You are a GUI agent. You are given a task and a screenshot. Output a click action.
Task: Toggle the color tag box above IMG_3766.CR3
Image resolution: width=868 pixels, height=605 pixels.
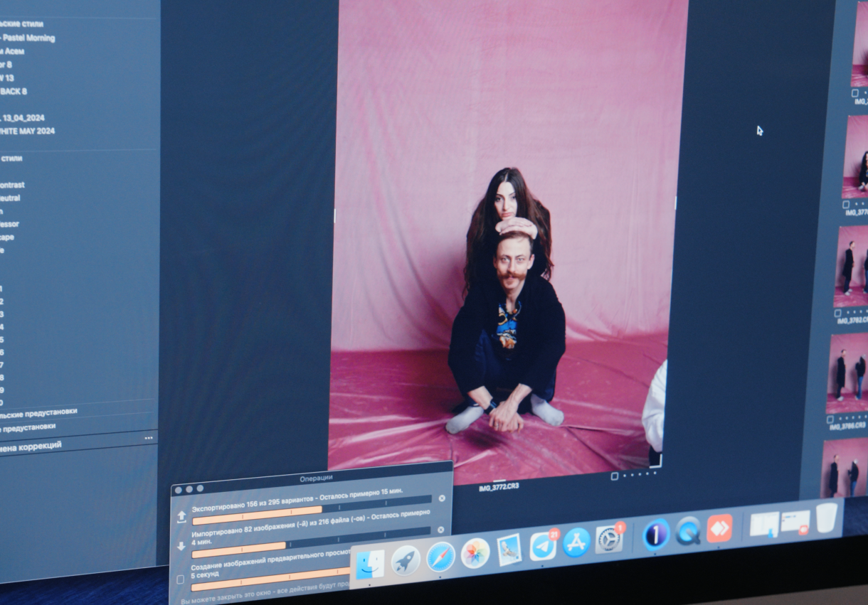[x=830, y=419]
